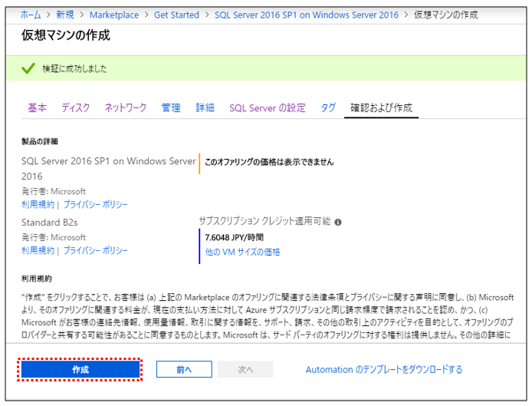The image size is (532, 406).
Task: Select the 確認および作成 tab
Action: [x=381, y=107]
